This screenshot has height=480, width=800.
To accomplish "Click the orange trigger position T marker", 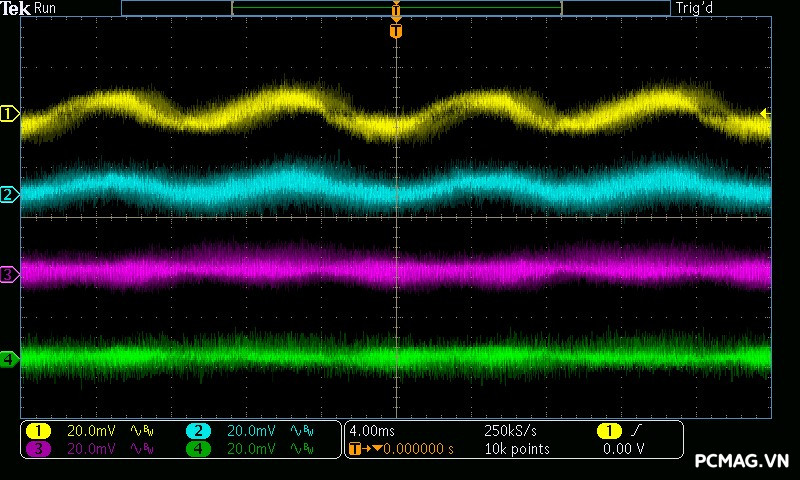I will pos(396,31).
